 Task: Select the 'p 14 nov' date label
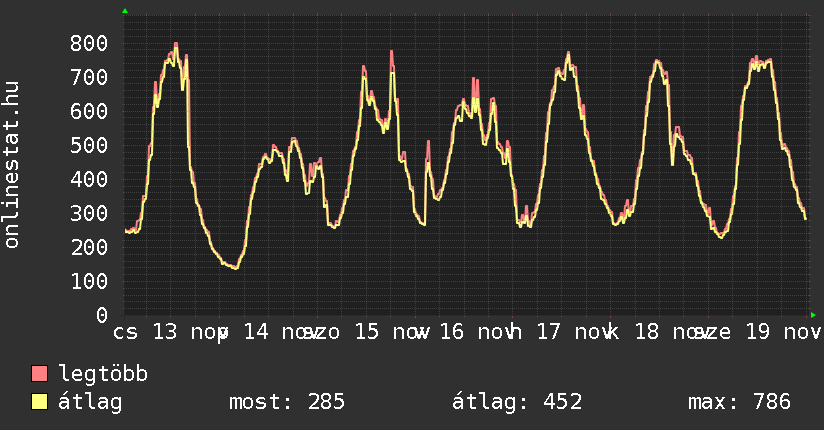[260, 332]
